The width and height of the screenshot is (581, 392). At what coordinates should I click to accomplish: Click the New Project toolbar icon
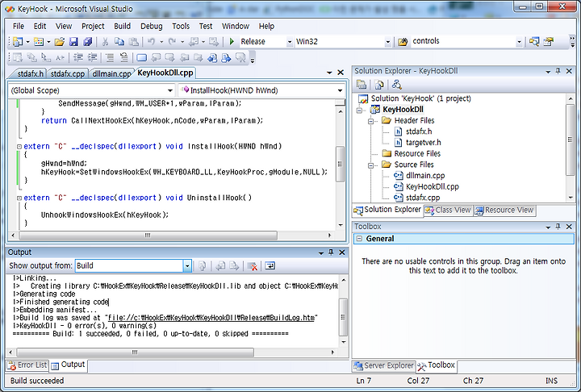tap(18, 41)
